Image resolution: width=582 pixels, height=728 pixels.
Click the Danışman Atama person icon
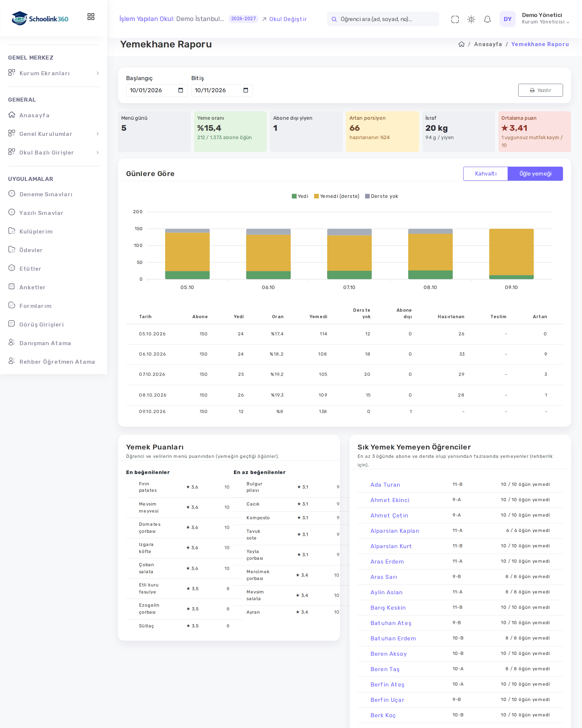point(12,342)
